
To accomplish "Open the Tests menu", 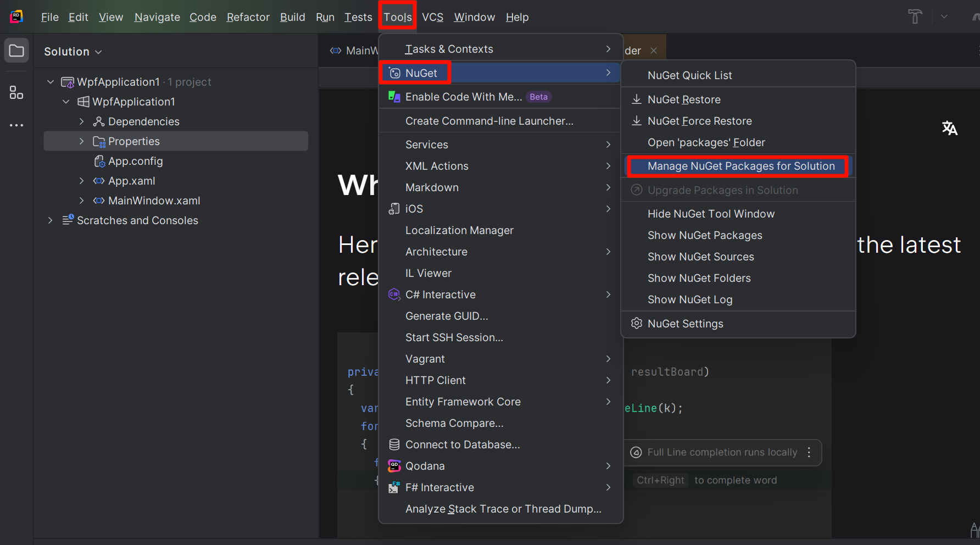I will (358, 17).
